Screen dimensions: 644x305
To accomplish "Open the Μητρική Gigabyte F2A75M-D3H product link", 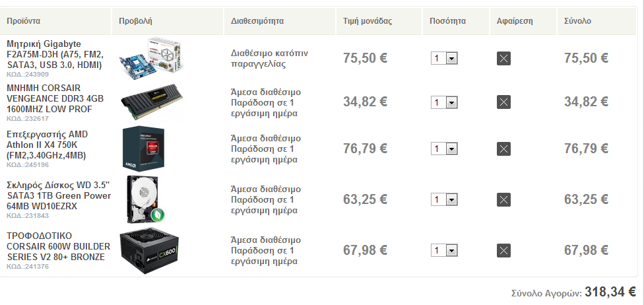I will click(x=55, y=54).
